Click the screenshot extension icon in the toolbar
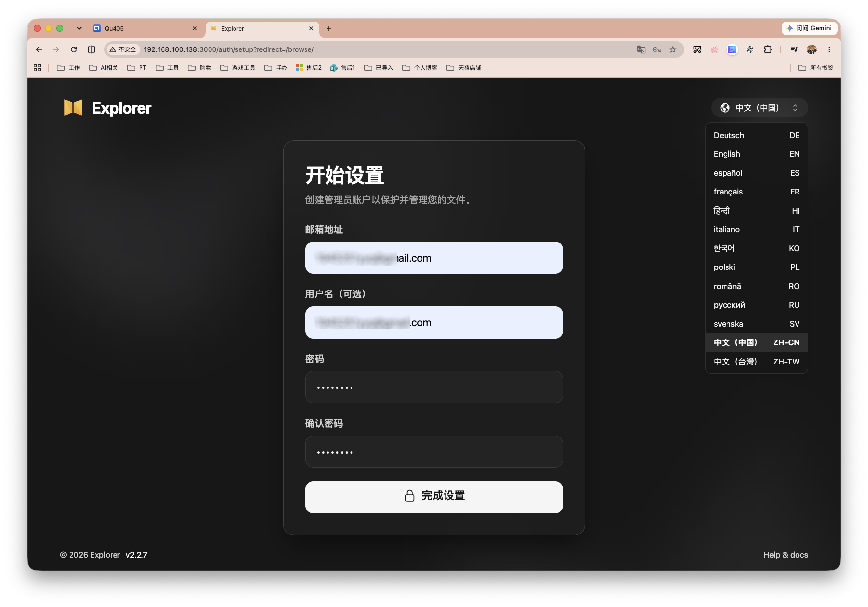Screen dimensions: 868x607 coord(697,49)
